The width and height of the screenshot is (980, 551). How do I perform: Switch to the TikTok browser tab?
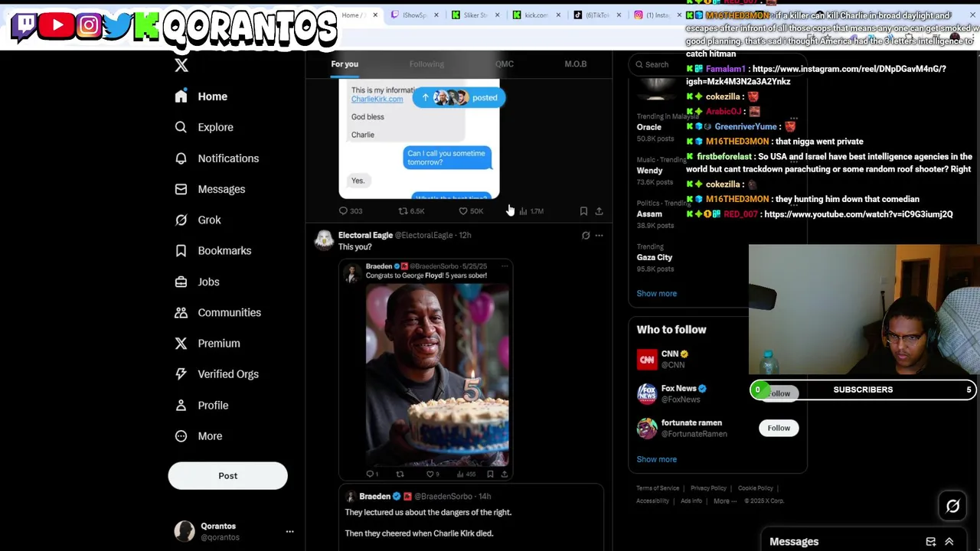click(x=597, y=15)
